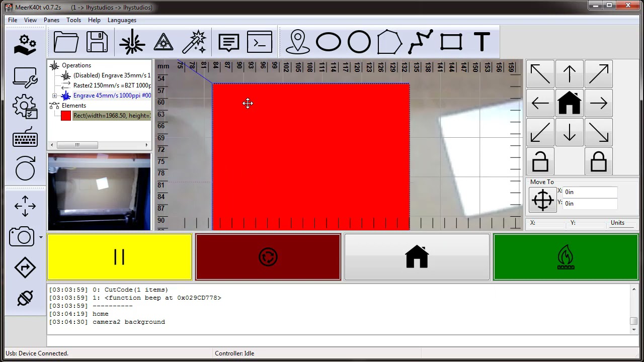Viewport: 644px width, 362px height.
Task: Open the Job Spooler arrow-sign icon
Action: 25,267
